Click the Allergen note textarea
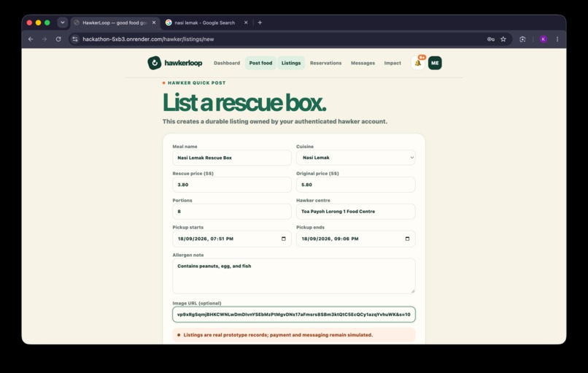This screenshot has height=373, width=588. (293, 276)
